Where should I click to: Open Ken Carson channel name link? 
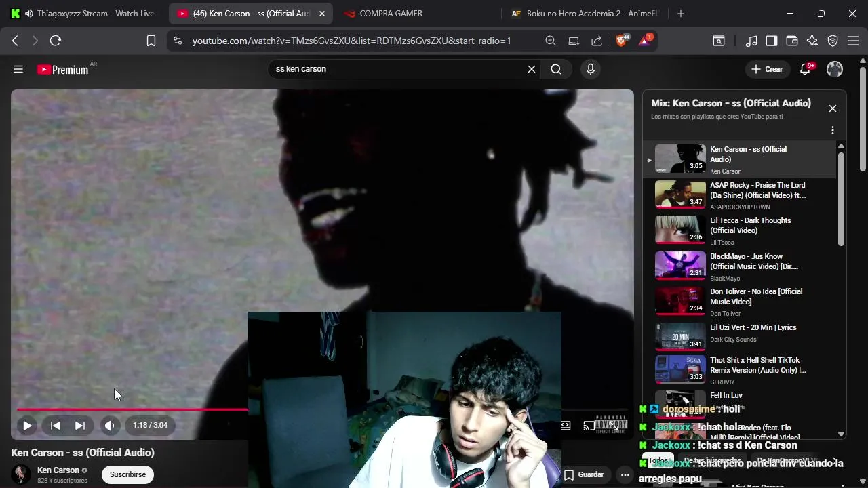point(58,470)
